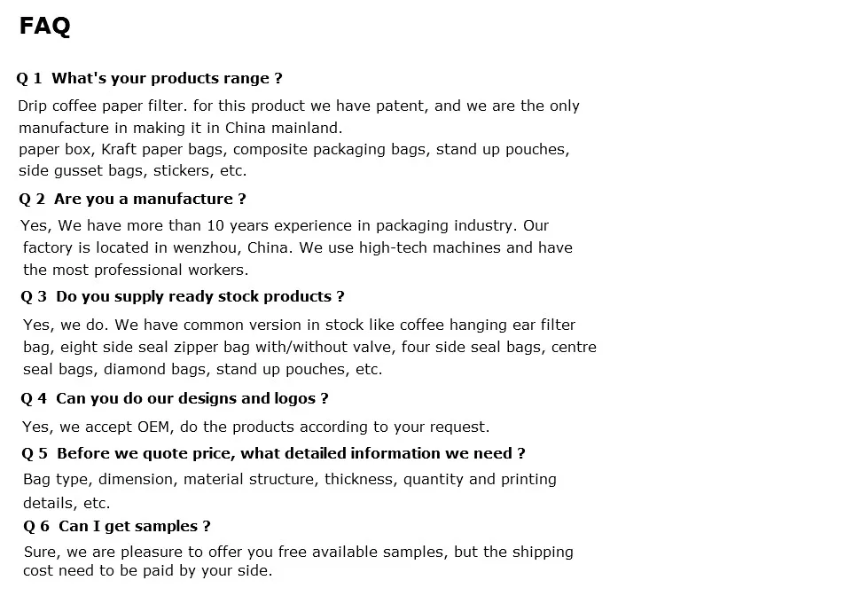
Task: Click the side gusset bags, stickers line
Action: coord(132,170)
